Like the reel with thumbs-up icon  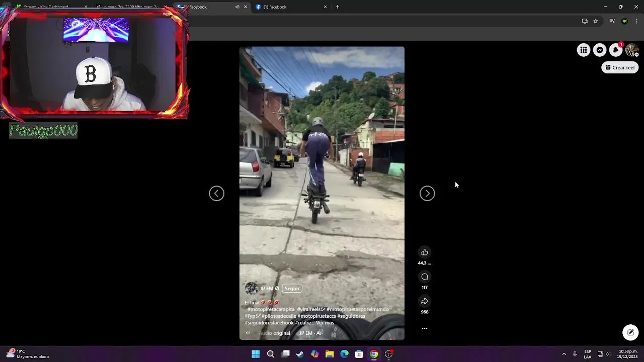(425, 252)
